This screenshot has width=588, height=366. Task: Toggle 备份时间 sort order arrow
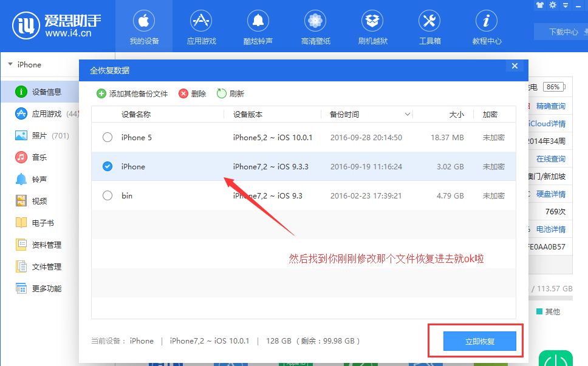tap(407, 114)
